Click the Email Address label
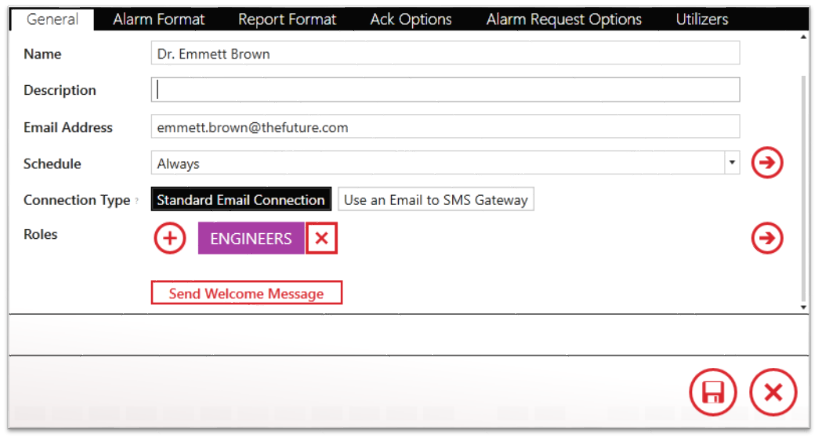 point(68,127)
